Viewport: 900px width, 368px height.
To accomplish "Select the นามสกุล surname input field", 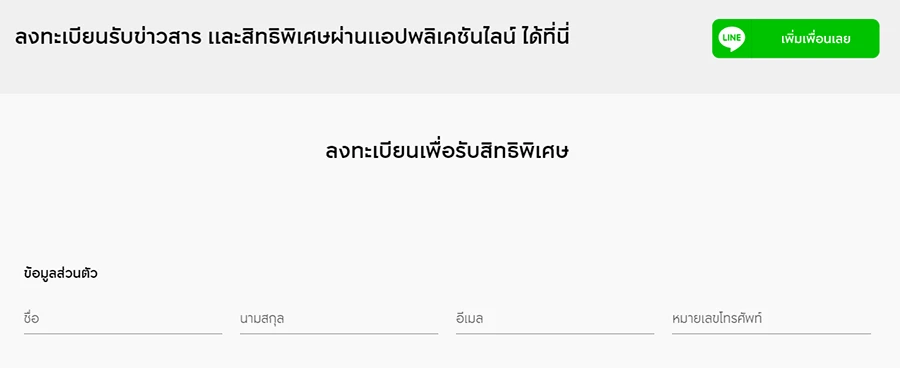I will click(339, 319).
